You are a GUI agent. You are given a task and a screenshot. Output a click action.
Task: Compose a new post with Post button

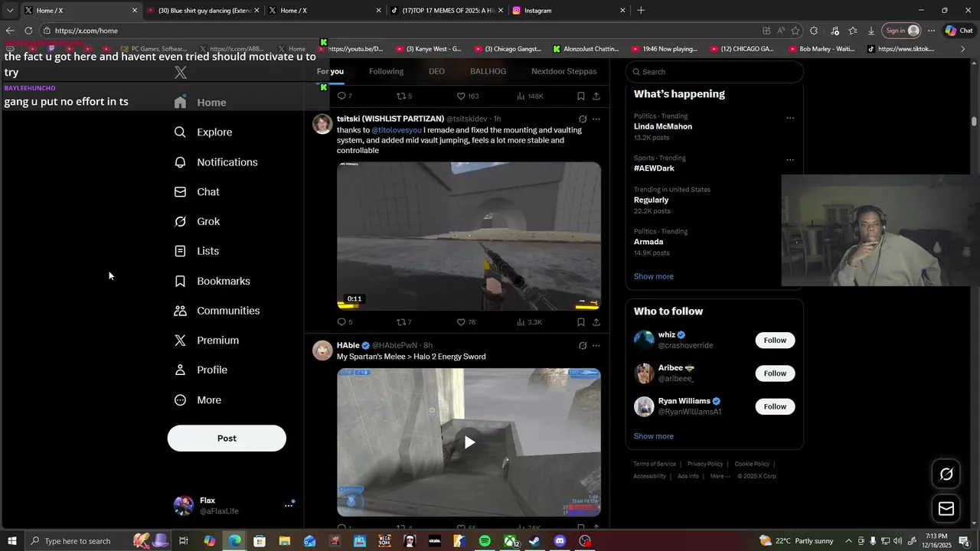click(x=227, y=439)
